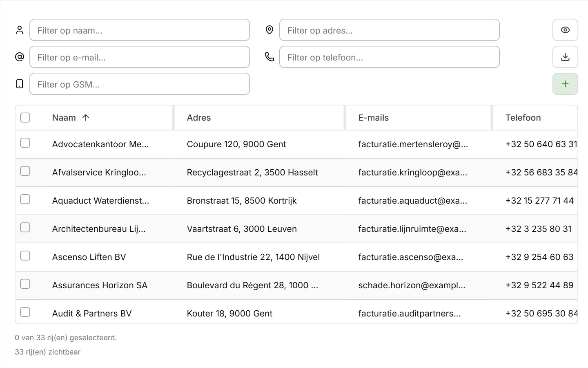Image resolution: width=588 pixels, height=368 pixels.
Task: Sort by the Naam column header
Action: coord(64,118)
